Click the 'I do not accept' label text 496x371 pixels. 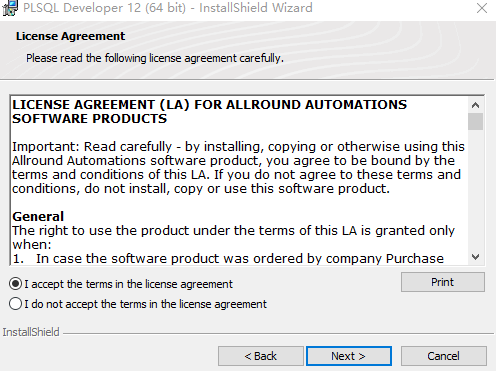[145, 304]
